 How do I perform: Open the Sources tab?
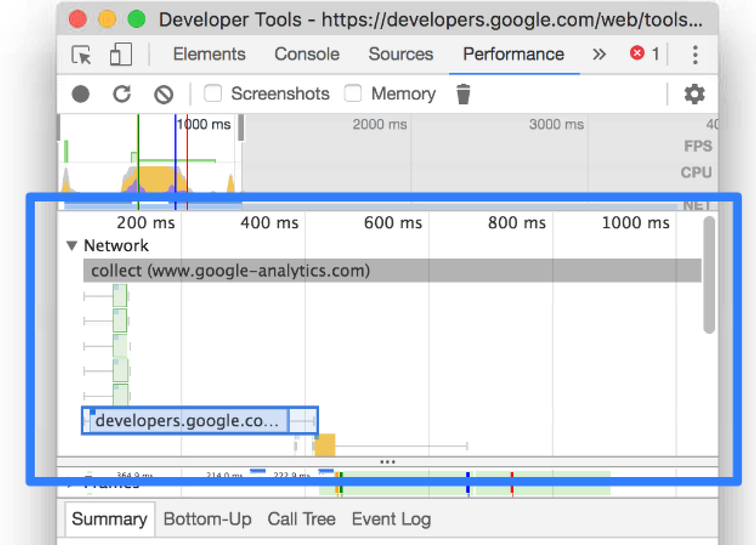pyautogui.click(x=401, y=54)
